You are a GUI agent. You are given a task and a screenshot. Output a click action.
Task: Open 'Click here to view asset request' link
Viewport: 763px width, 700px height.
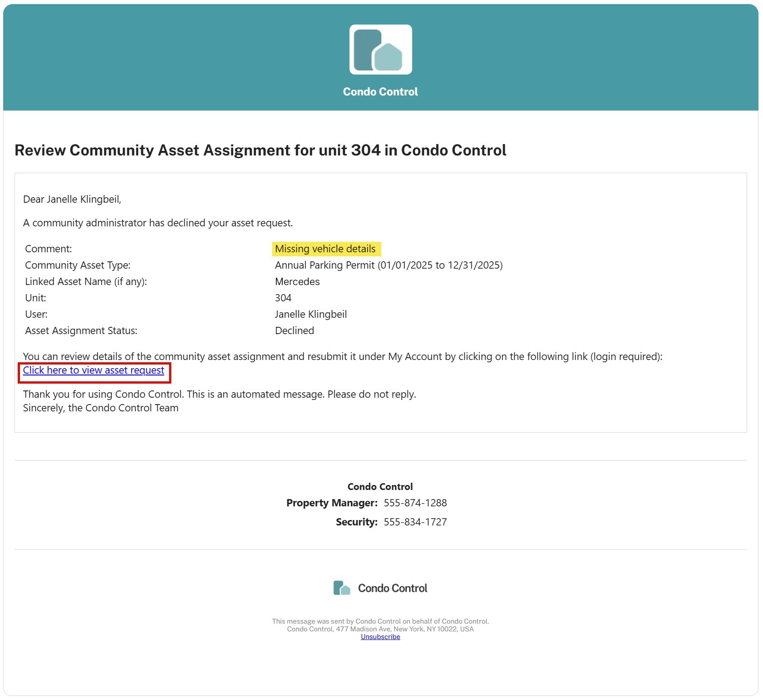(x=94, y=370)
